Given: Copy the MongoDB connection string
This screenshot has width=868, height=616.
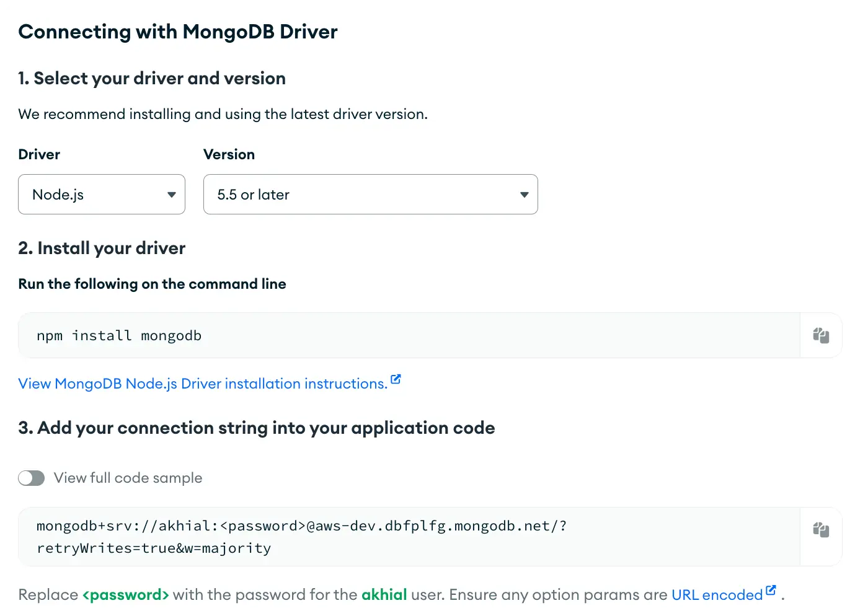Looking at the screenshot, I should (x=821, y=530).
